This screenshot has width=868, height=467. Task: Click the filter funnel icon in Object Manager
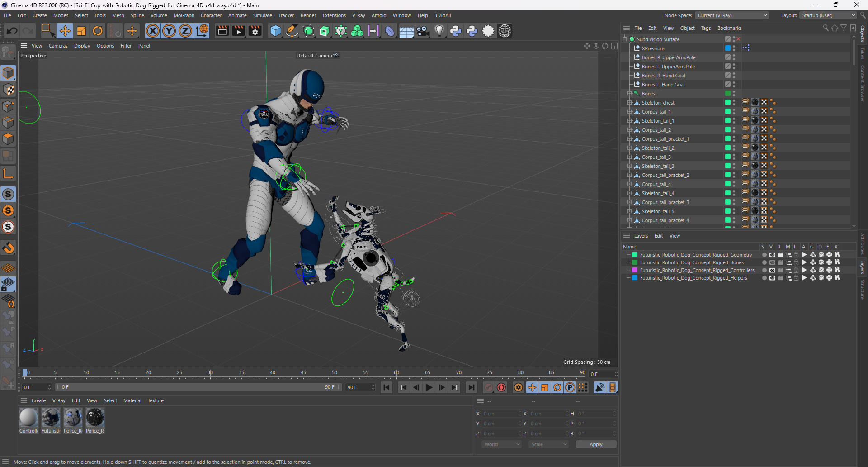pyautogui.click(x=844, y=28)
